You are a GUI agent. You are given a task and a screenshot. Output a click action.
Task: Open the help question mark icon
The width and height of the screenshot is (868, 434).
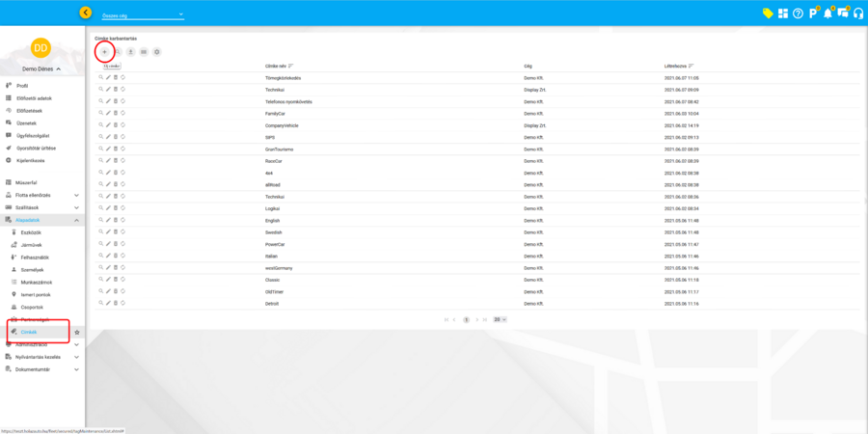click(x=798, y=14)
